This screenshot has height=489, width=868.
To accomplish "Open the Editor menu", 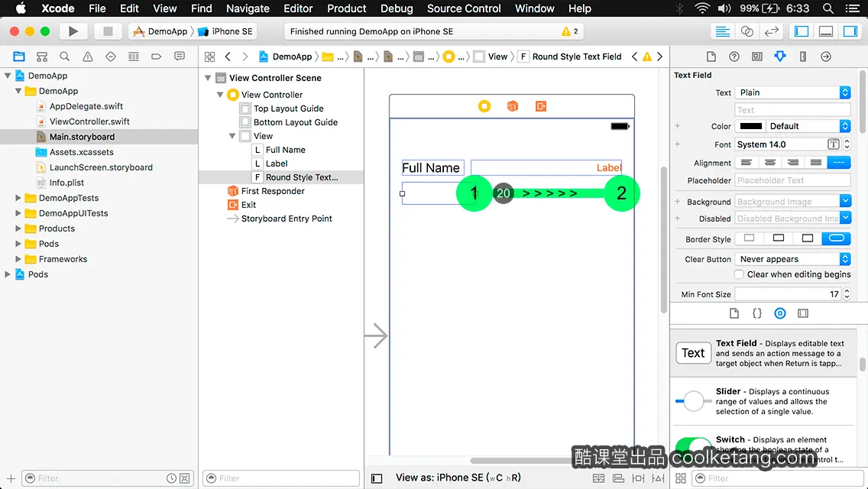I will point(298,8).
